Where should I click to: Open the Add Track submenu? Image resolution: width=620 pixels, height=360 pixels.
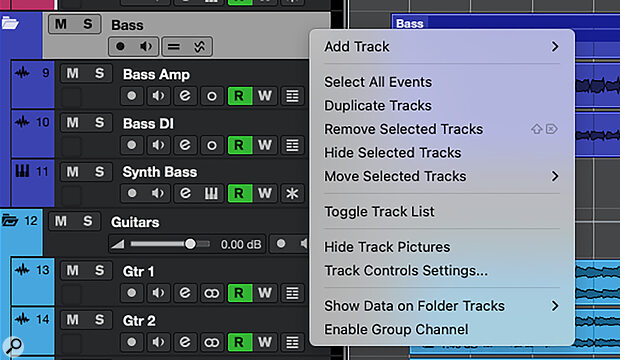pyautogui.click(x=442, y=47)
